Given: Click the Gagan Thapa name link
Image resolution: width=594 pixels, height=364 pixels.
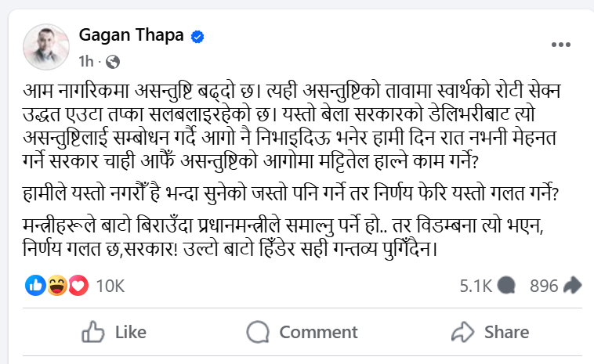Looking at the screenshot, I should click(132, 35).
